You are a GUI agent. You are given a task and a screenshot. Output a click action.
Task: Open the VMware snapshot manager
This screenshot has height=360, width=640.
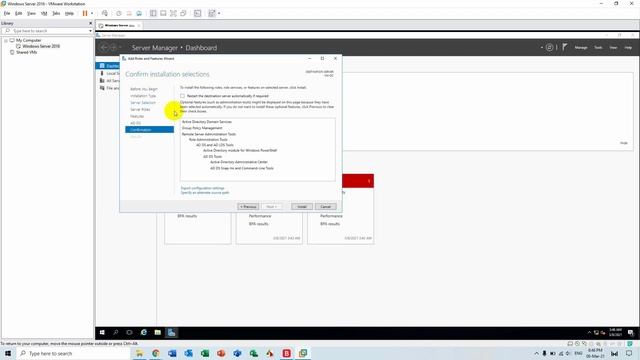click(x=139, y=13)
